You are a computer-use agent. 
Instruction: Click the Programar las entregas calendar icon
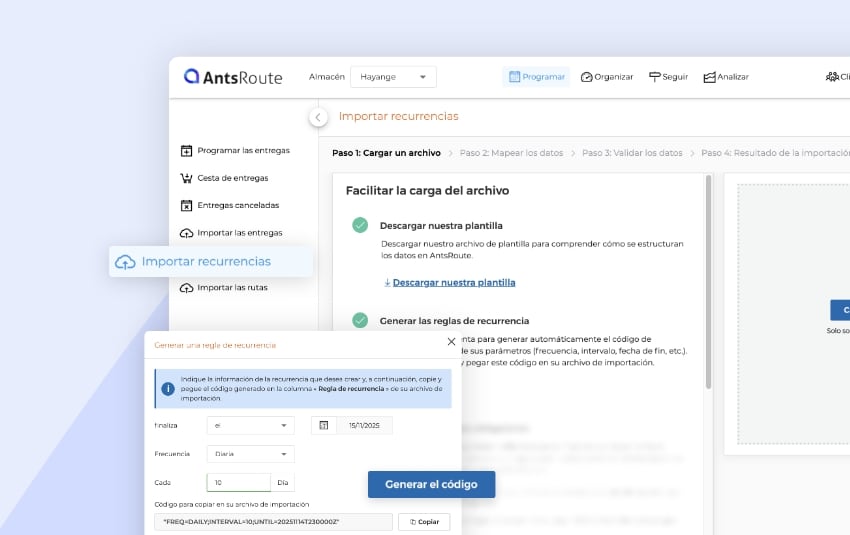click(186, 151)
